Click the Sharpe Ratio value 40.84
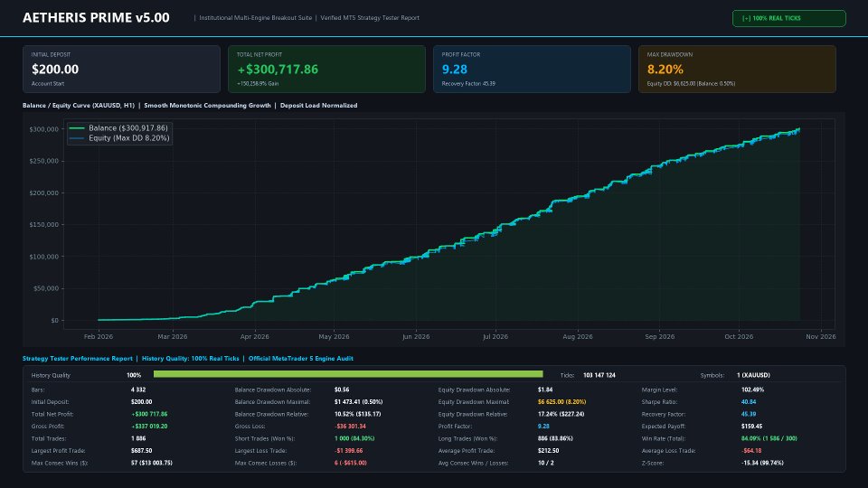This screenshot has width=868, height=488. pyautogui.click(x=749, y=401)
